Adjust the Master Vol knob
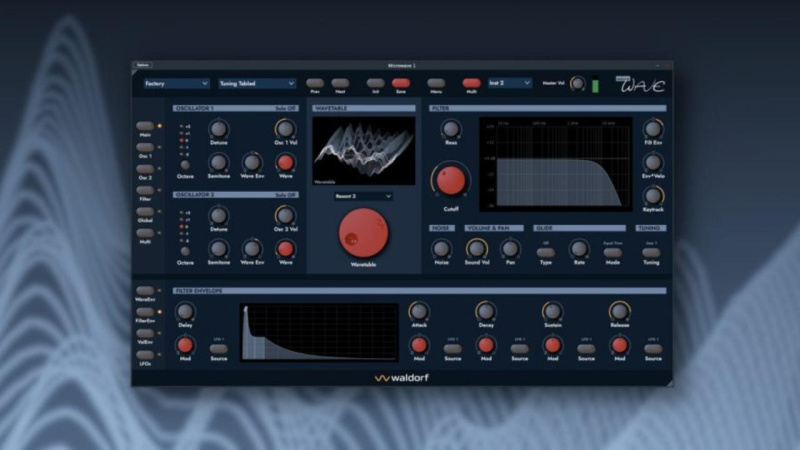 [577, 85]
